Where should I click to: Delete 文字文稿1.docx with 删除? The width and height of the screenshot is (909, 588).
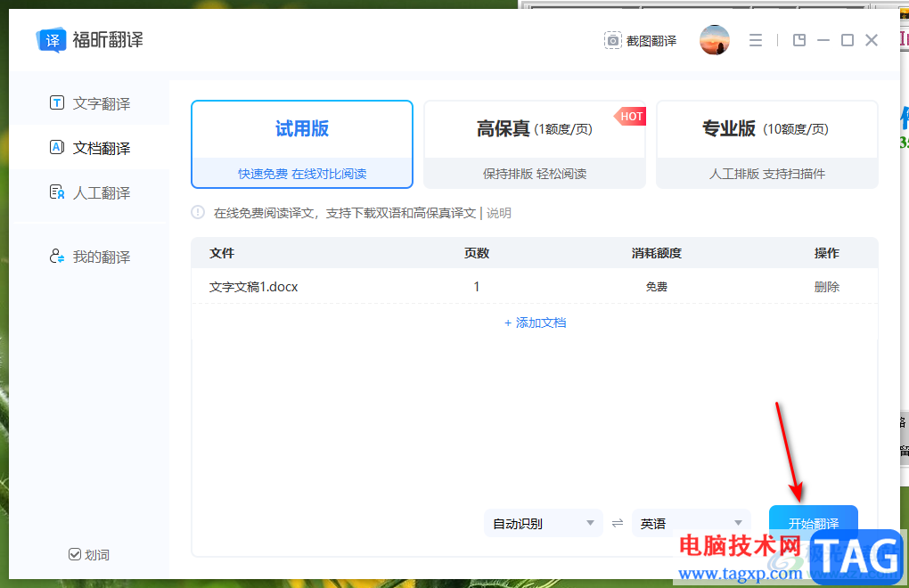pos(827,287)
